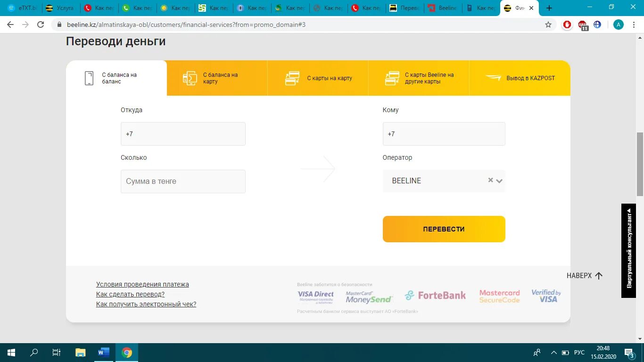
Task: Switch to the 'Beeline' browser tab
Action: 442,8
